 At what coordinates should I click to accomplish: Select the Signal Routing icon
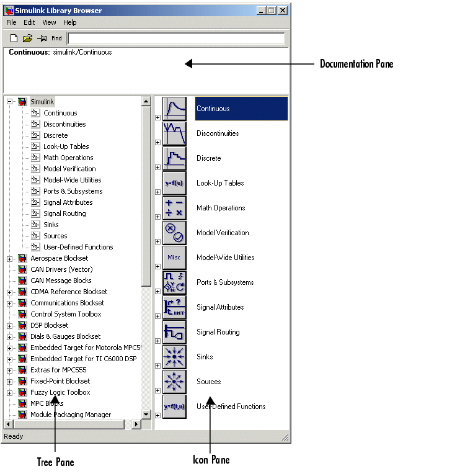174,333
